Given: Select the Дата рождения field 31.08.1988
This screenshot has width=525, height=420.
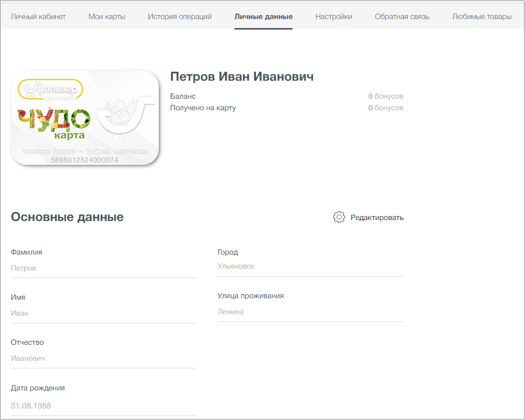Looking at the screenshot, I should click(x=104, y=406).
